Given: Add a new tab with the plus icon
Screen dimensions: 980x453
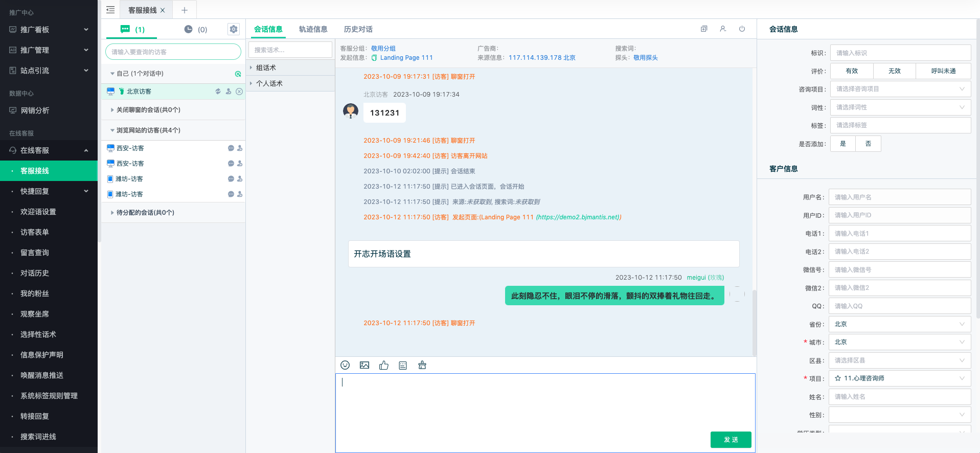Looking at the screenshot, I should point(185,10).
